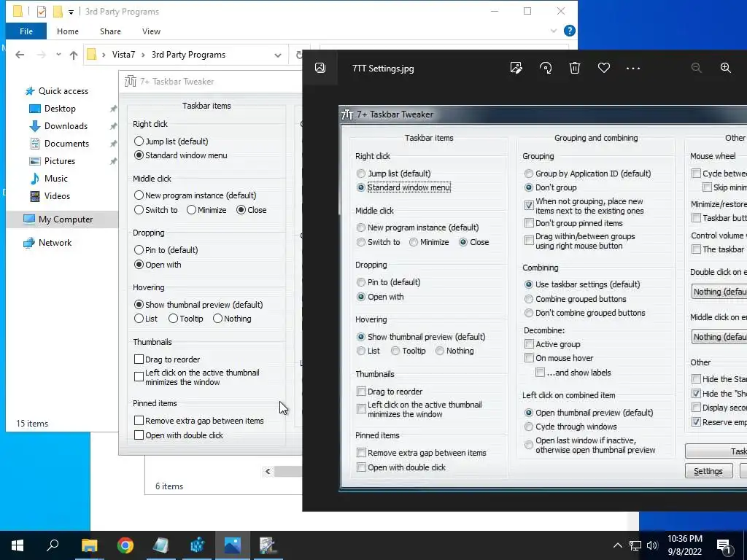Viewport: 747px width, 560px height.
Task: Expand the Explorer ribbon chevron
Action: (553, 31)
